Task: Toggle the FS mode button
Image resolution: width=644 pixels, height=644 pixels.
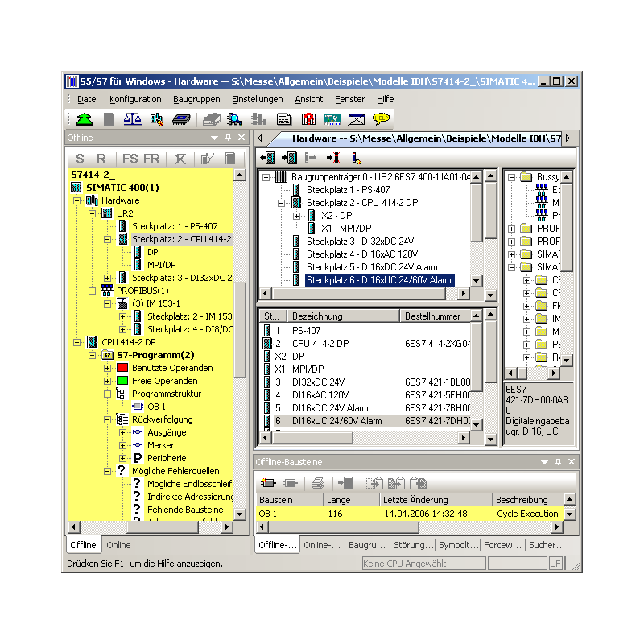Action: point(129,159)
